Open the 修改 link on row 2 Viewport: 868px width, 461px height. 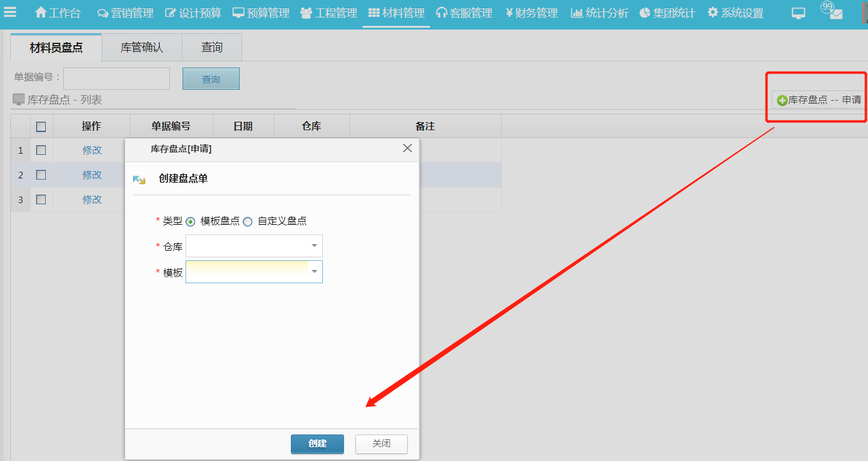click(92, 175)
